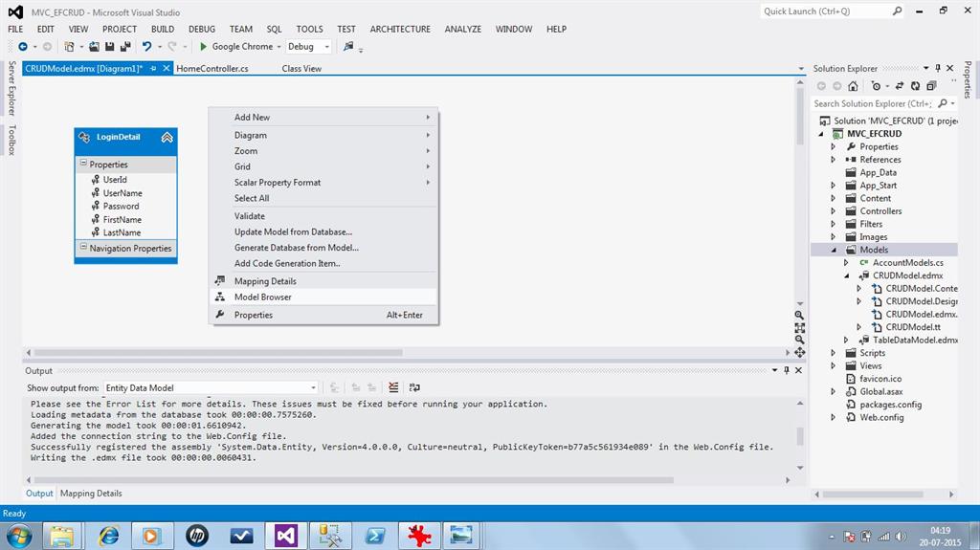Switch to the HomeController.cs tab
Viewport: 980px width, 550px height.
coord(212,69)
